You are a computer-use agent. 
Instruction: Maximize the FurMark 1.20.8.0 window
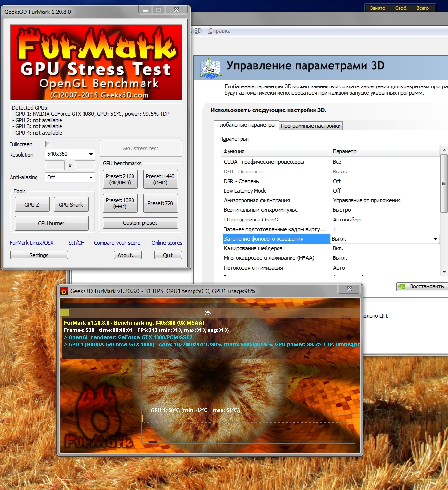pyautogui.click(x=158, y=10)
